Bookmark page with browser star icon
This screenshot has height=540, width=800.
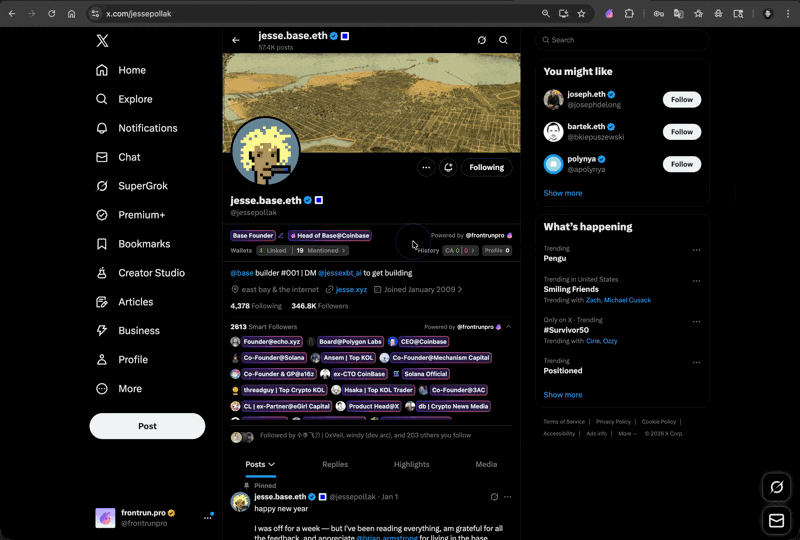pyautogui.click(x=581, y=14)
